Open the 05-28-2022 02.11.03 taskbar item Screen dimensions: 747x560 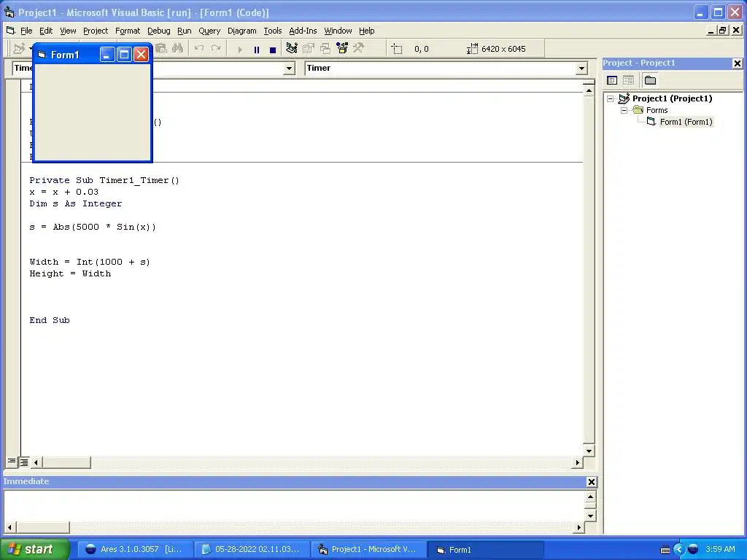[252, 549]
